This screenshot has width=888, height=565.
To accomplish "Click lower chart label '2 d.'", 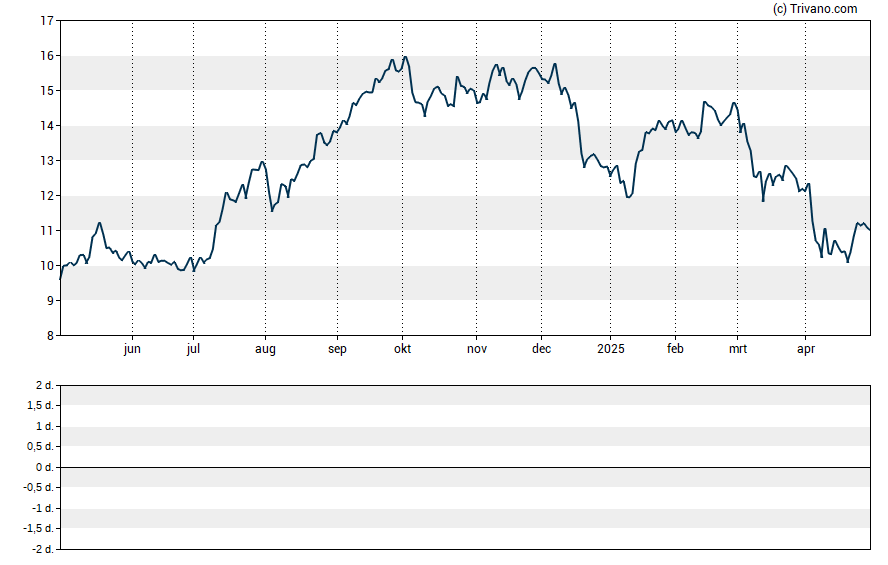I will 44,386.
